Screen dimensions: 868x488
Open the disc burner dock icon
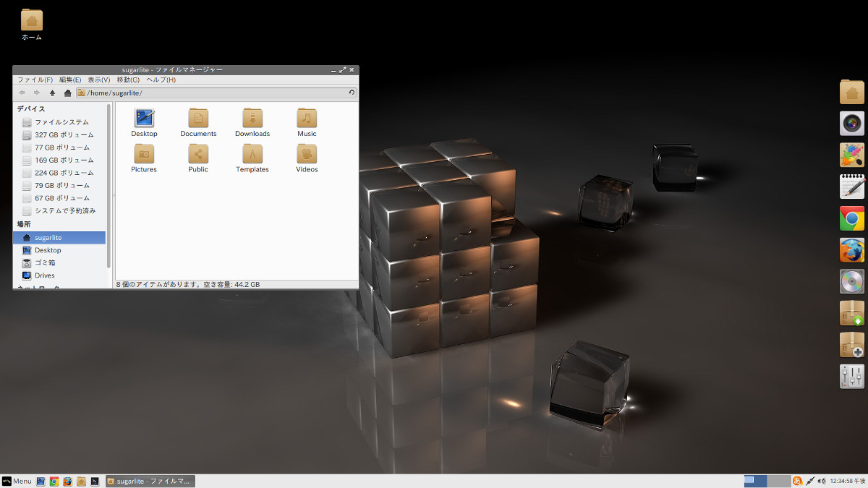tap(852, 281)
